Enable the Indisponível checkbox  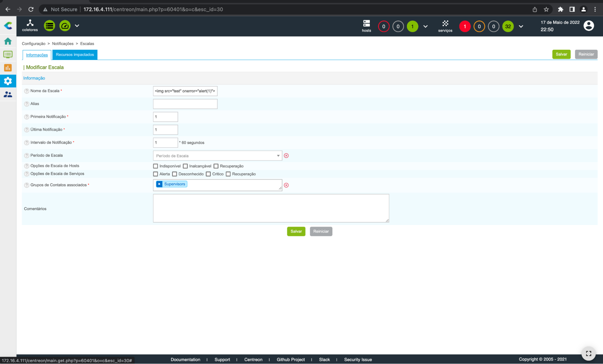coord(156,166)
